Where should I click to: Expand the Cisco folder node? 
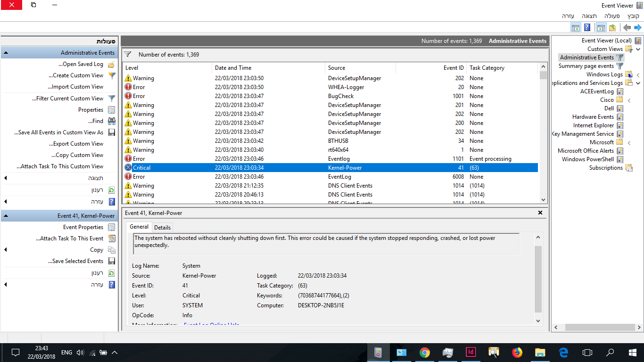[629, 100]
